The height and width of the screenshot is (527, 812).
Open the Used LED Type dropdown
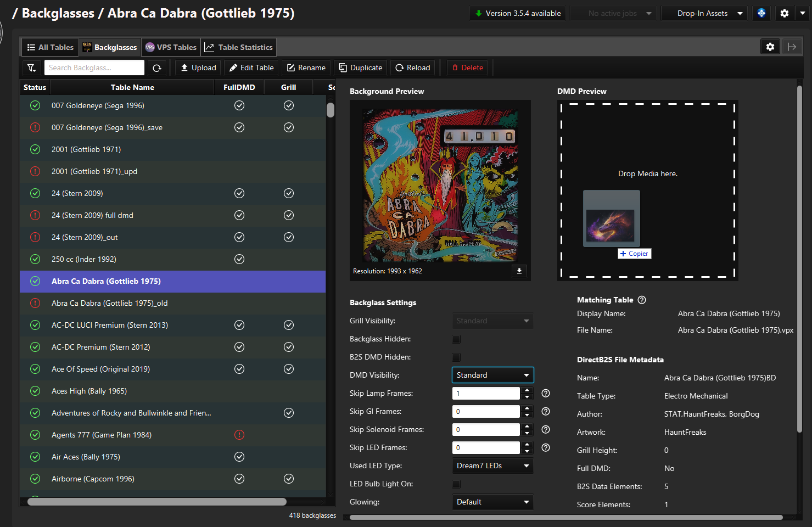492,466
